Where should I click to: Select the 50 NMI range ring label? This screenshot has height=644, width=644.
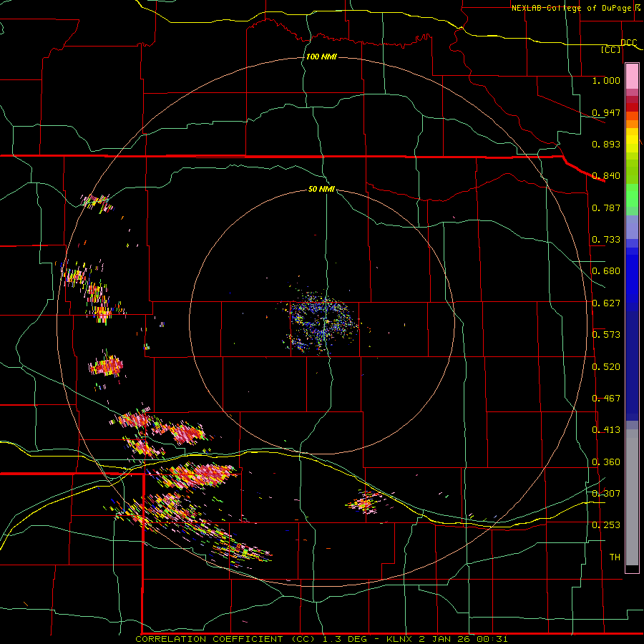coord(321,189)
